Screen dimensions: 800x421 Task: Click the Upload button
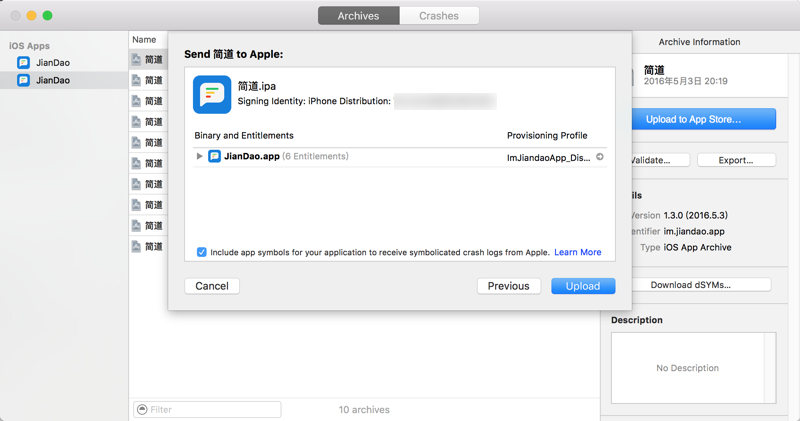click(x=583, y=286)
